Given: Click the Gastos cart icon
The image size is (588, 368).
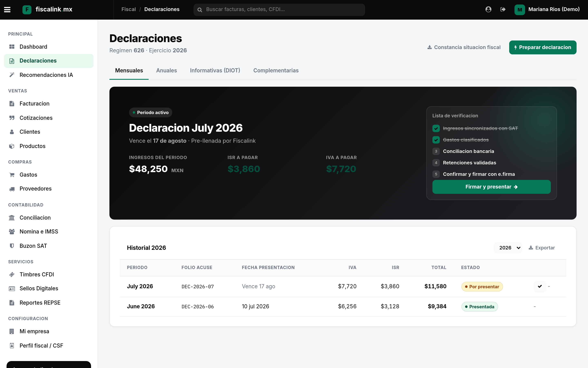Looking at the screenshot, I should 12,175.
